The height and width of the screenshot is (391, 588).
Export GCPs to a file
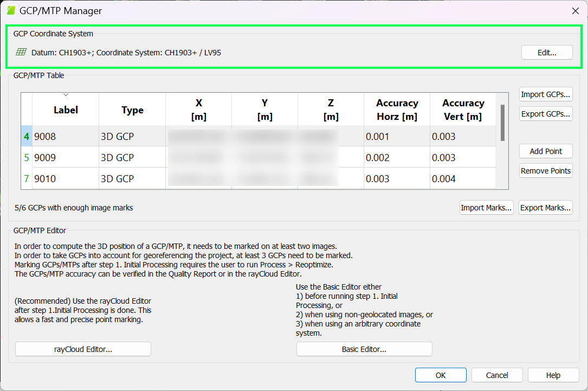pos(546,113)
